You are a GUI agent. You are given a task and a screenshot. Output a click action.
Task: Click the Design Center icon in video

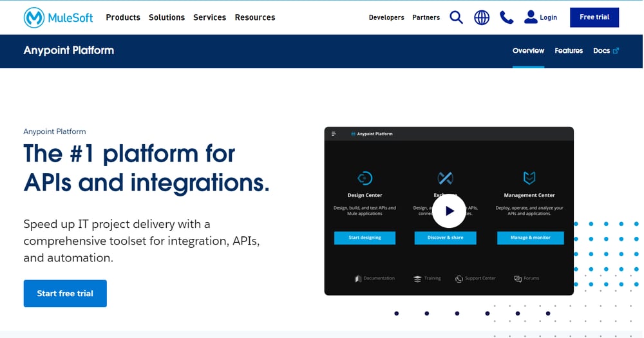365,178
